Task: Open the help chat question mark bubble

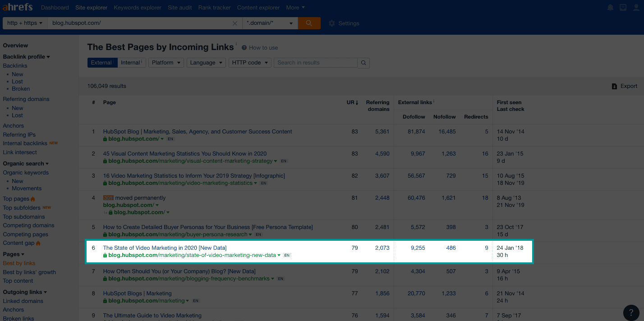Action: (631, 313)
